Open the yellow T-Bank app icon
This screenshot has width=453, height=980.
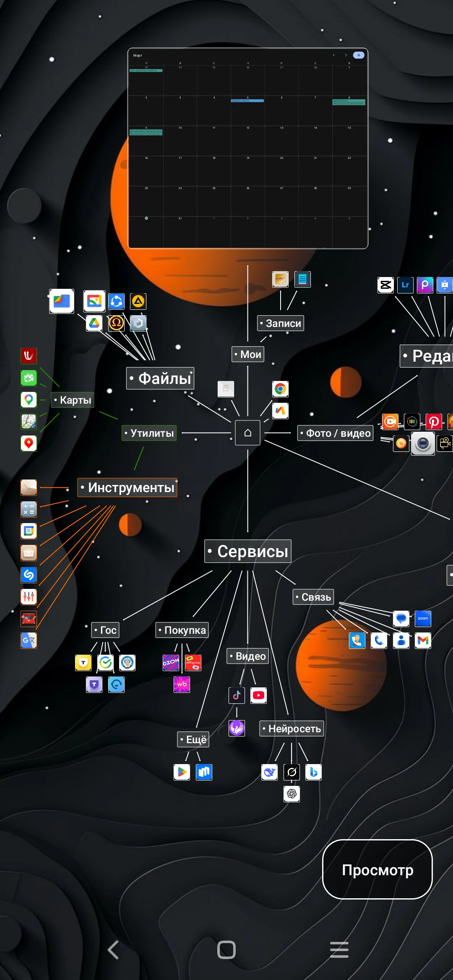tap(83, 663)
